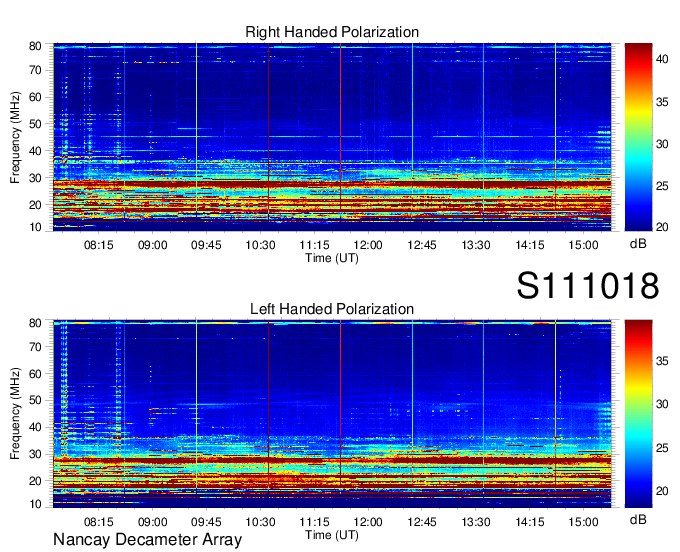The height and width of the screenshot is (552, 680).
Task: Click the "80" frequency tick of Left Handed plot
Action: [36, 323]
